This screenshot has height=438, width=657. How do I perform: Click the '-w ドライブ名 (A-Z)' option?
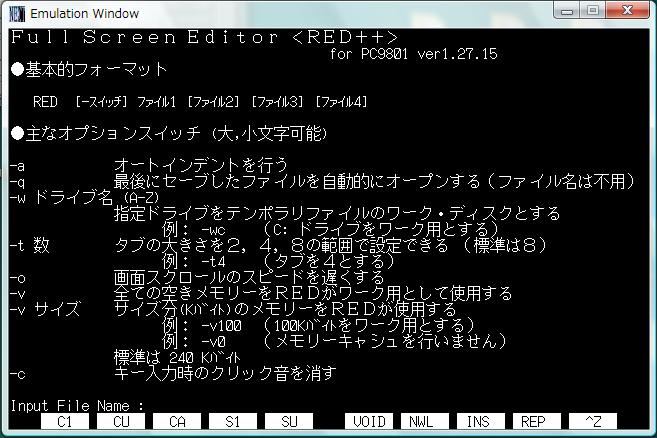(85, 197)
